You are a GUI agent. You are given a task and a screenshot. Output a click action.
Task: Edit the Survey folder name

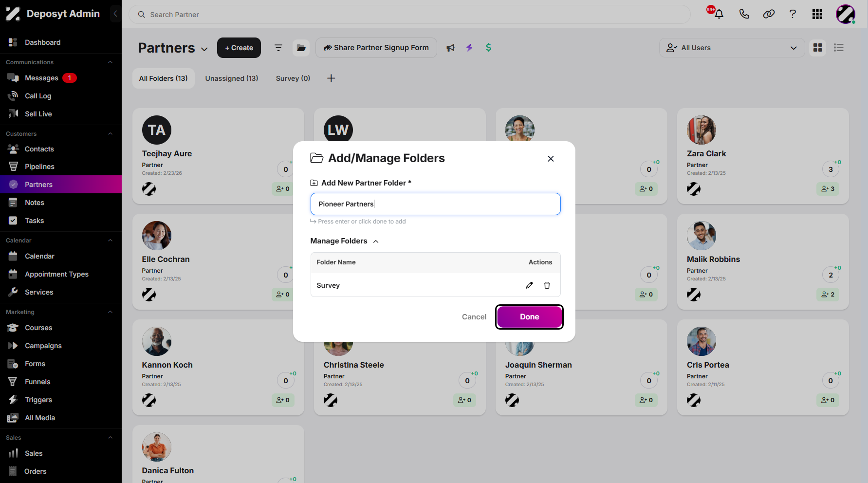click(529, 285)
